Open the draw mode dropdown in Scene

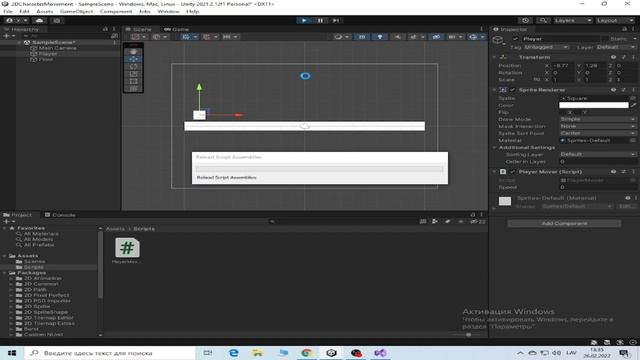pyautogui.click(x=342, y=37)
